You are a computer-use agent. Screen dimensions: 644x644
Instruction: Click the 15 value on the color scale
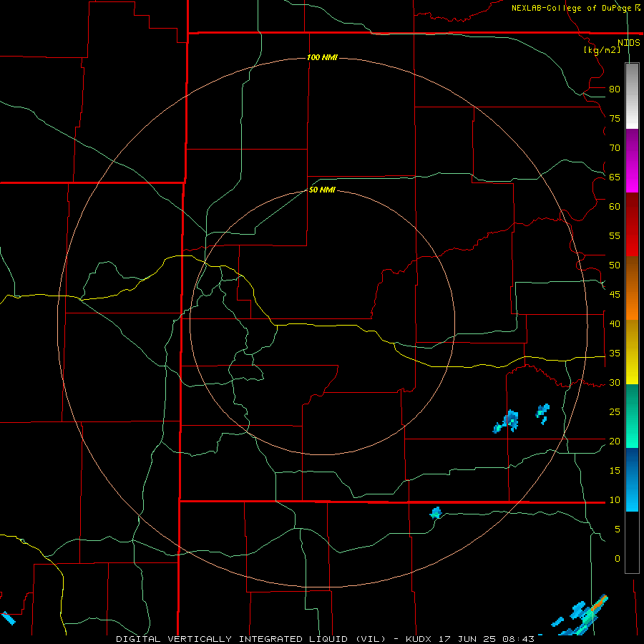(x=615, y=471)
